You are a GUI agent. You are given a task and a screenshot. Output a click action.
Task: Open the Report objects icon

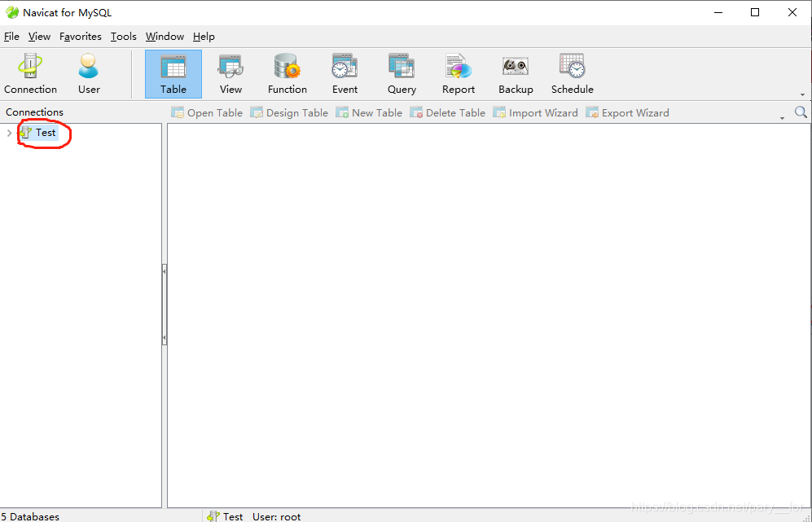pyautogui.click(x=459, y=74)
